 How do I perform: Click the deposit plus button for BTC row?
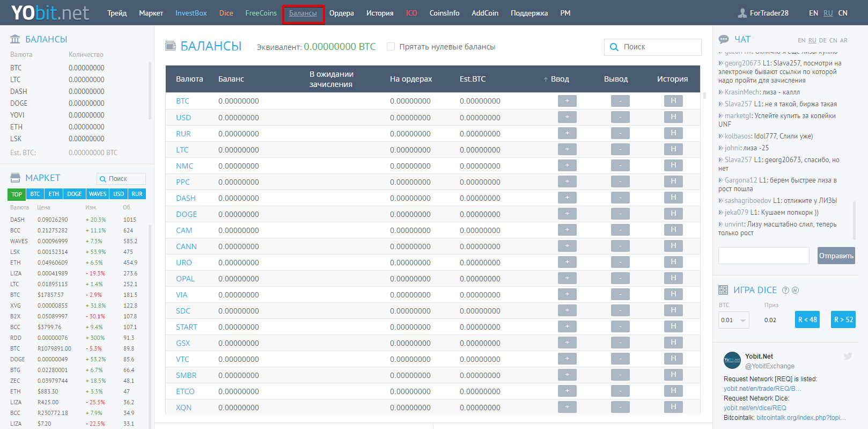tap(567, 101)
